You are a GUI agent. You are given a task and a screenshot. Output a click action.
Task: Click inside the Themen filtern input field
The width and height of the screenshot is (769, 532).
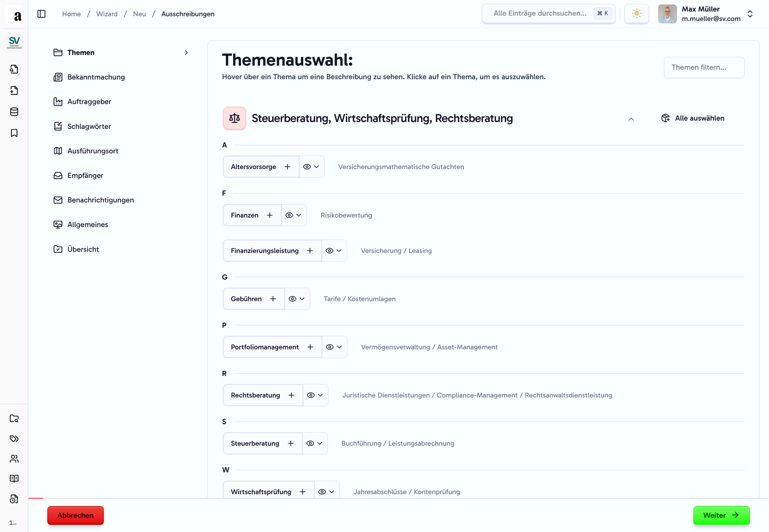704,67
